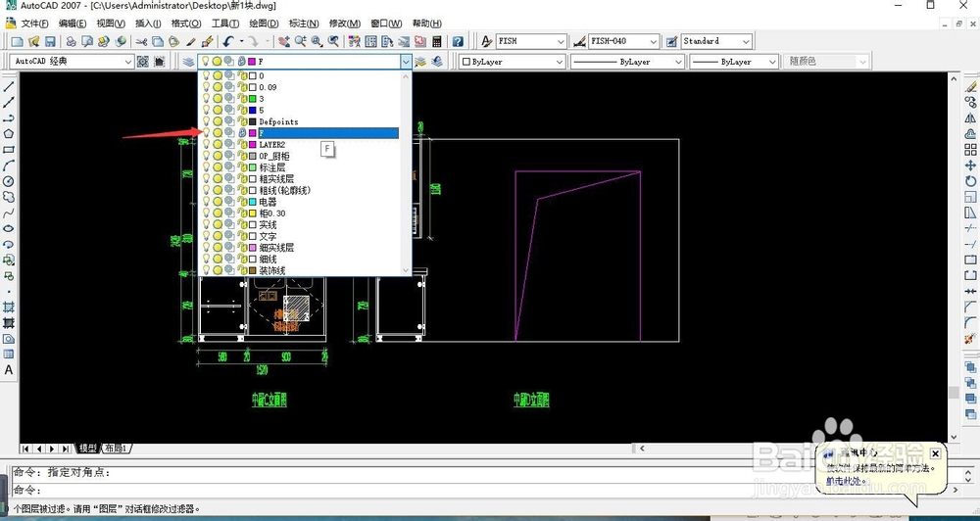This screenshot has height=521, width=980.
Task: Toggle lock icon of layer F row
Action: click(x=242, y=133)
